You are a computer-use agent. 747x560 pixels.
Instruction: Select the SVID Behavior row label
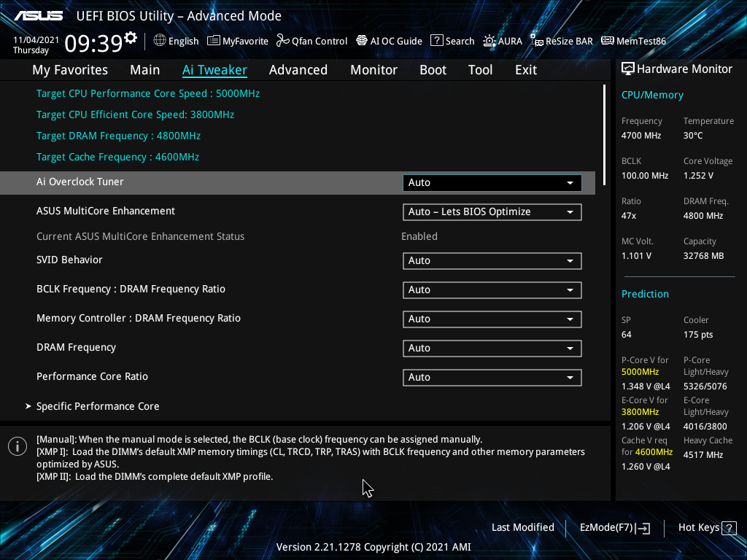[69, 260]
